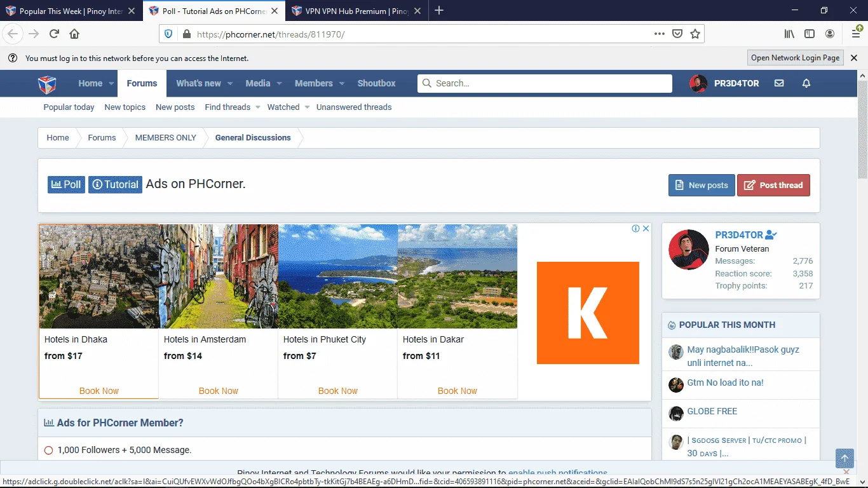Click PR3D4TOR username in sidebar card
The image size is (868, 488).
[x=739, y=235]
